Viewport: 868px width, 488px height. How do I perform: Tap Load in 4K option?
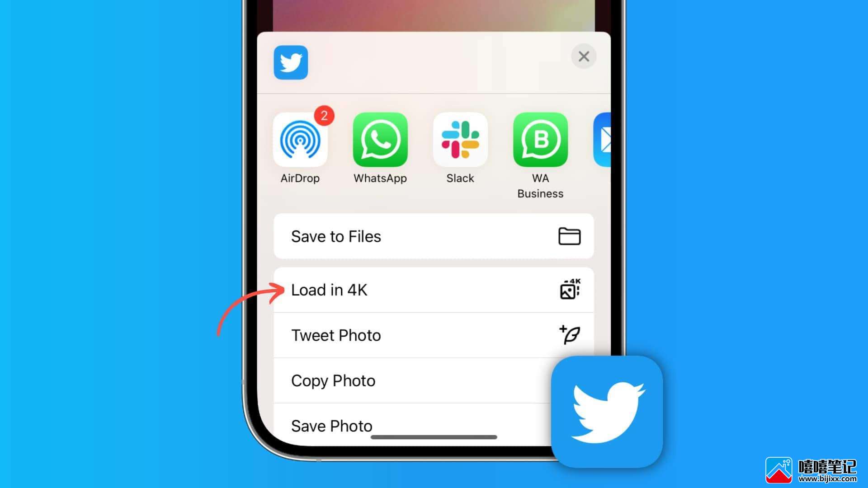(x=434, y=290)
